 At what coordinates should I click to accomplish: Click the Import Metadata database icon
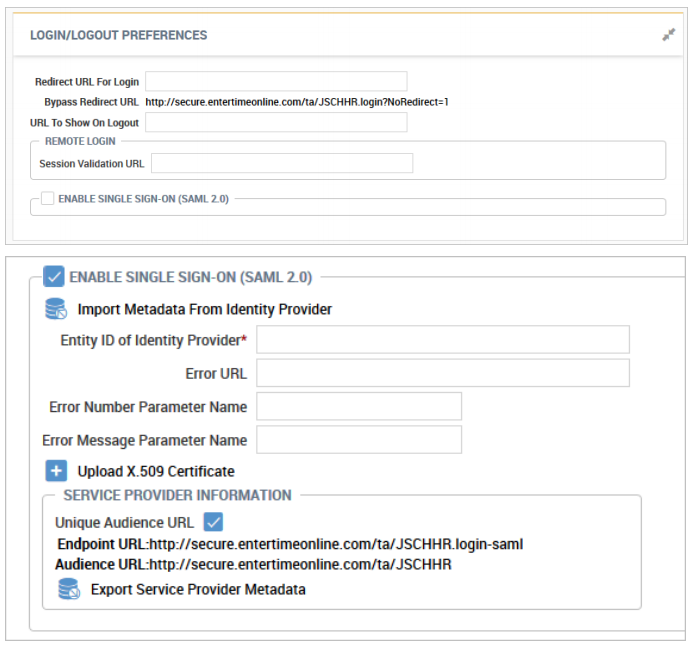(56, 309)
